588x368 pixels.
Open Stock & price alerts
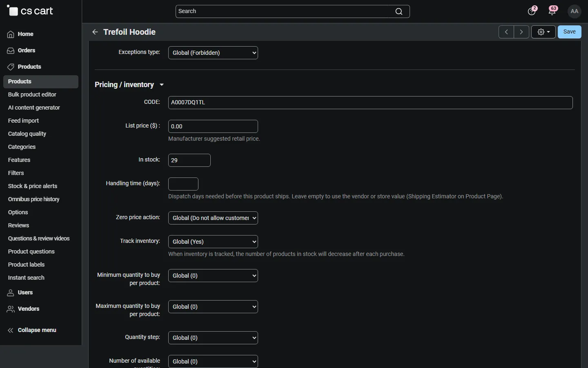[33, 186]
